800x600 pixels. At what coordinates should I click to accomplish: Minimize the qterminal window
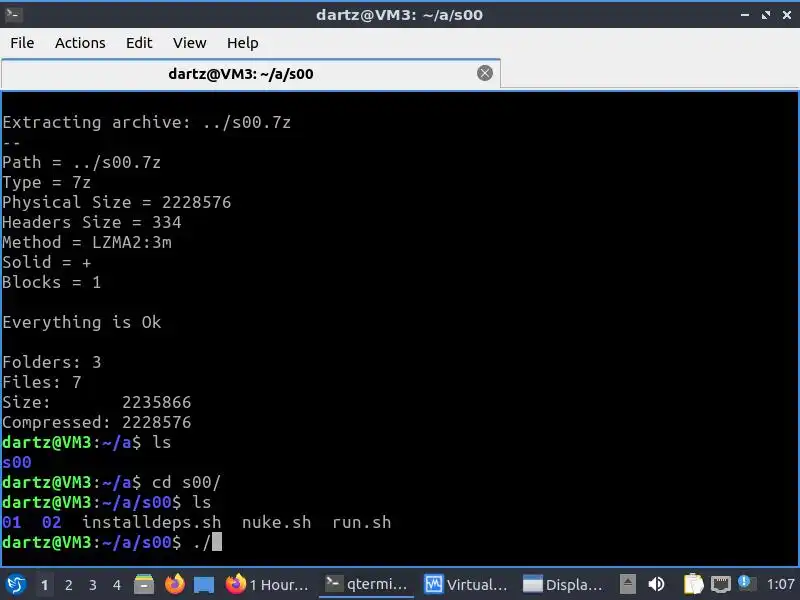(745, 15)
